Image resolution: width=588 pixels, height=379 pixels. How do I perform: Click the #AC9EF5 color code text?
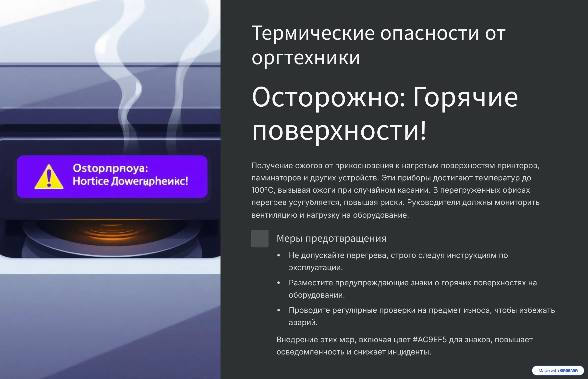coord(429,340)
